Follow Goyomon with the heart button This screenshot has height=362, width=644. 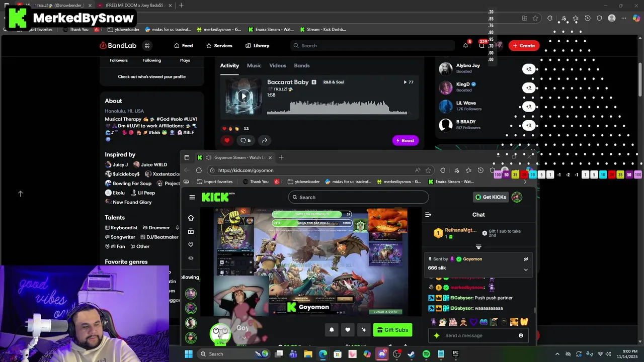tap(348, 330)
